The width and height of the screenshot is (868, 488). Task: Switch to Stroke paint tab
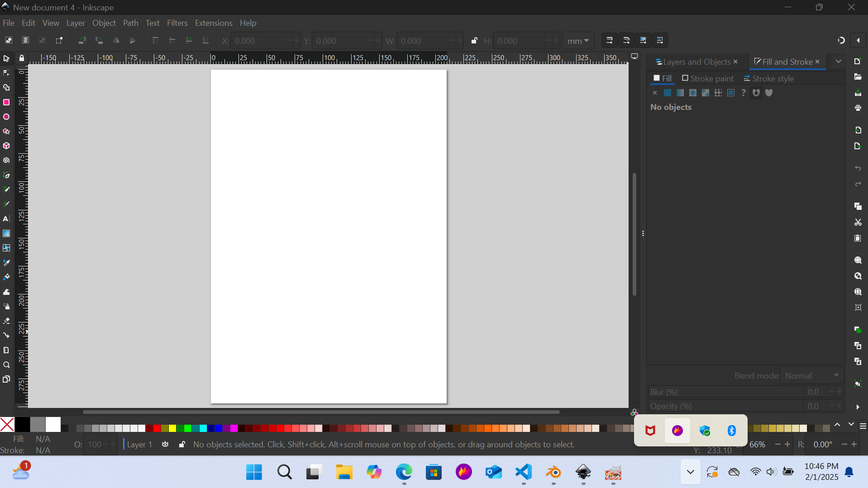point(707,79)
